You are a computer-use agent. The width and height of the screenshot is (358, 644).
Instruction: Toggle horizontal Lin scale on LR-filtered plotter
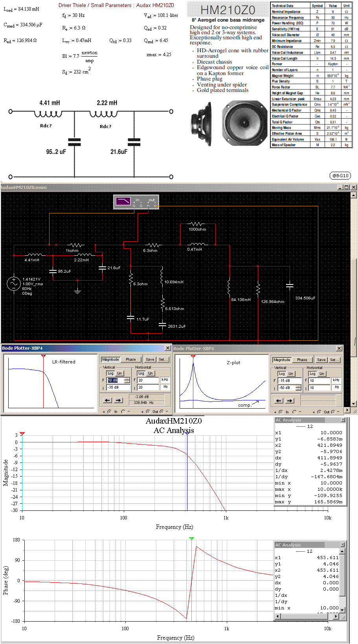(151, 373)
